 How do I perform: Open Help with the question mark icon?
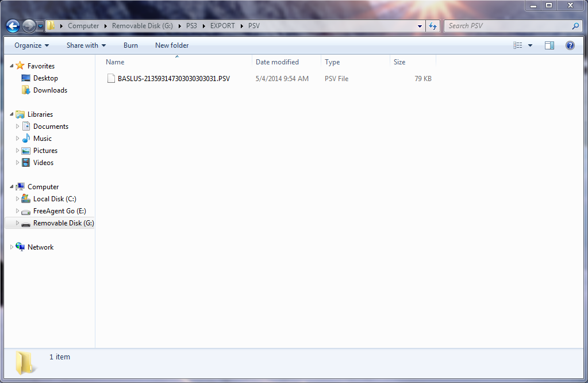point(570,45)
